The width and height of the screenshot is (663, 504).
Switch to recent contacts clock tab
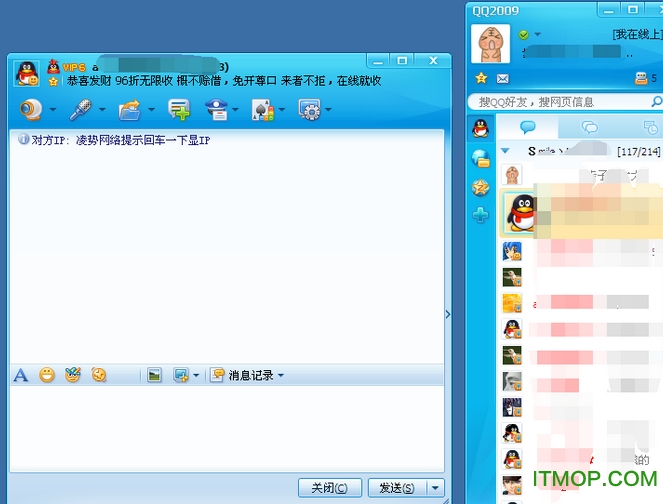pos(649,127)
